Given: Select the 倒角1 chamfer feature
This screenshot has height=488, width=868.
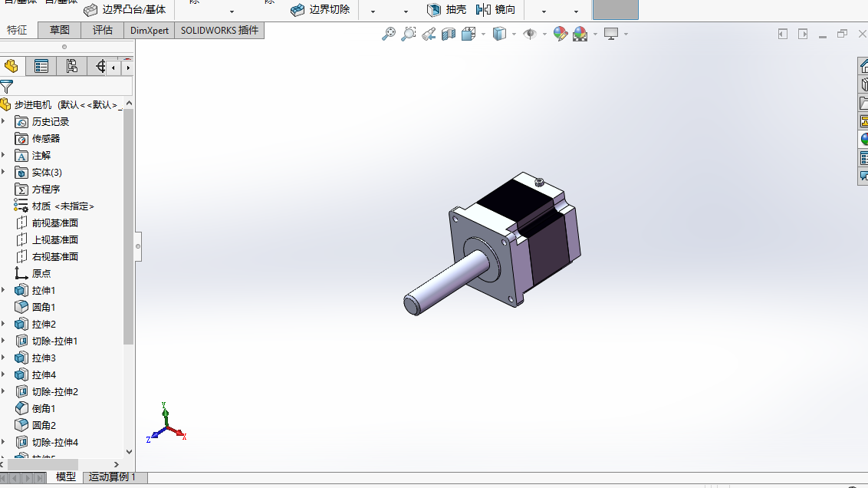Looking at the screenshot, I should 35,408.
